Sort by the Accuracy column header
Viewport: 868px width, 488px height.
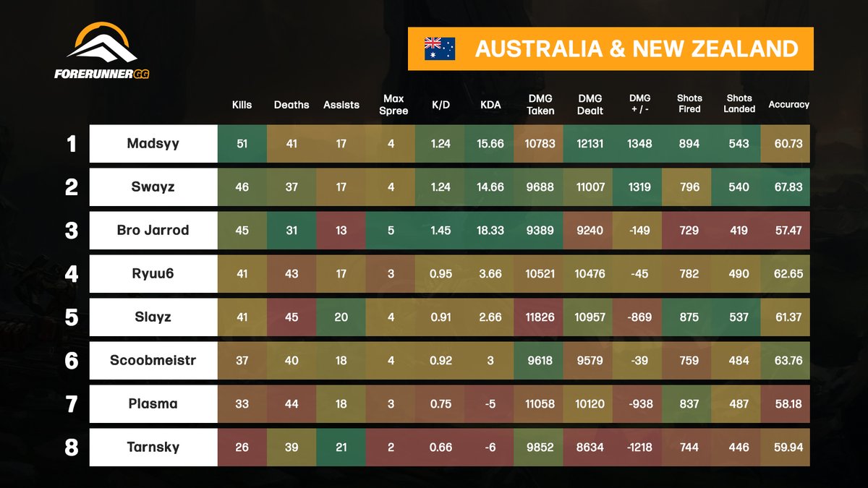click(788, 105)
